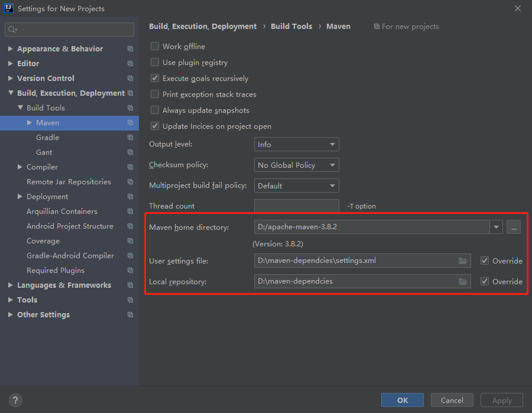Expand the Appearance & Behavior node

click(x=11, y=49)
